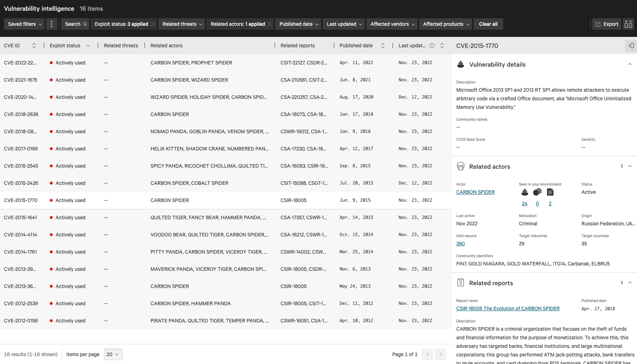Click CARBON SPIDER, PROPHET SPIDER actors cell
This screenshot has height=364, width=637.
191,63
